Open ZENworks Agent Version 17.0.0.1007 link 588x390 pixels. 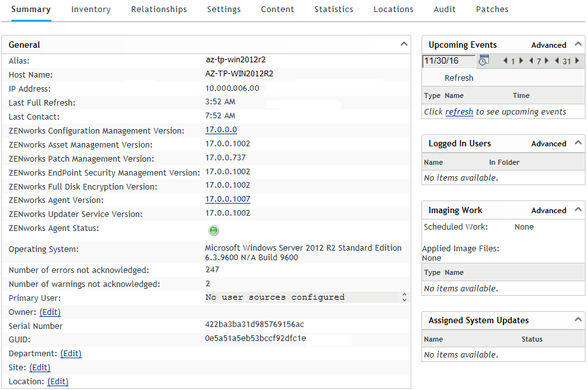tap(228, 199)
